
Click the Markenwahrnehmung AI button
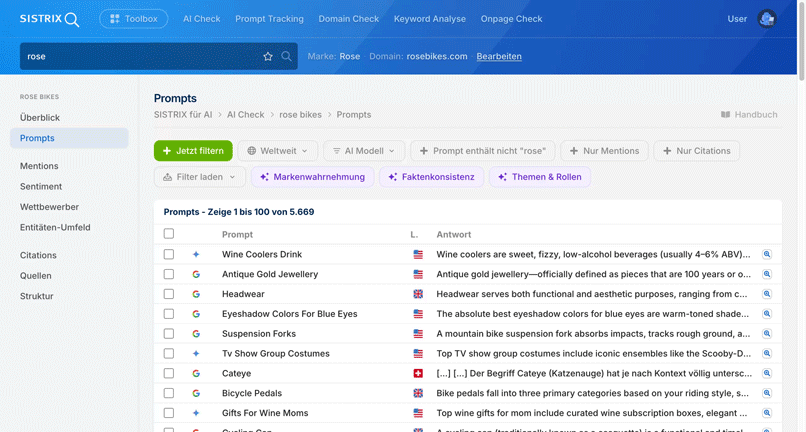point(313,177)
